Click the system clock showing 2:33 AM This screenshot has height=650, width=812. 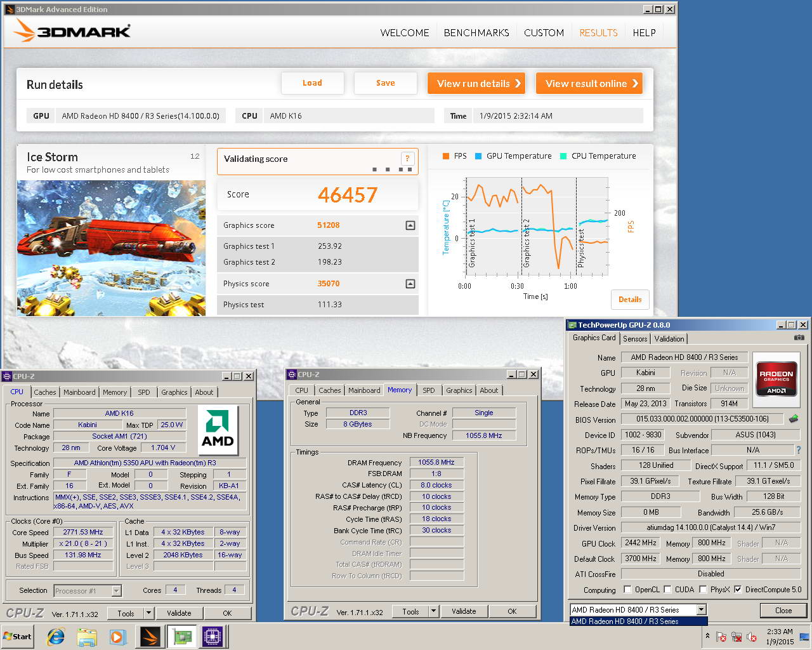[x=780, y=637]
